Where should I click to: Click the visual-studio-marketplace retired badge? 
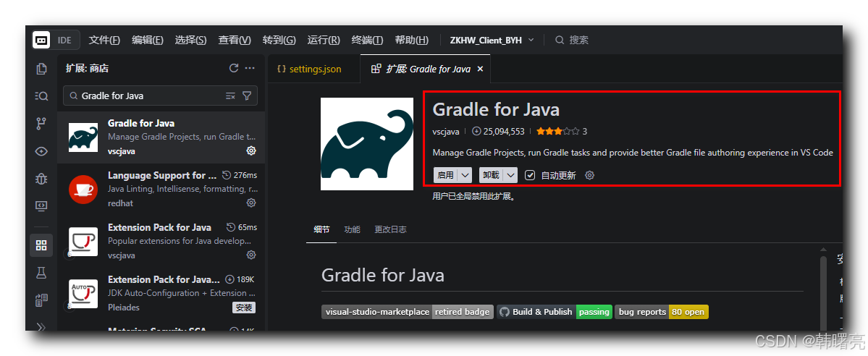tap(407, 312)
